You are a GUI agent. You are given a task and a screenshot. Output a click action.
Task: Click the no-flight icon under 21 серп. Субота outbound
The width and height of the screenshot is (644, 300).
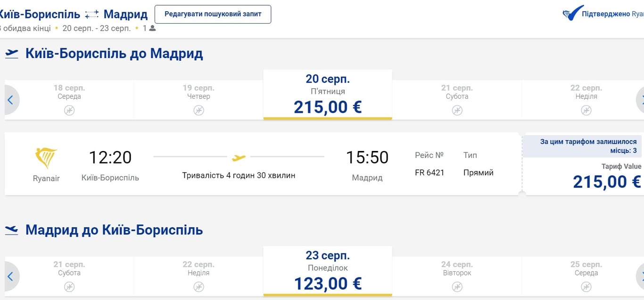coord(457,110)
